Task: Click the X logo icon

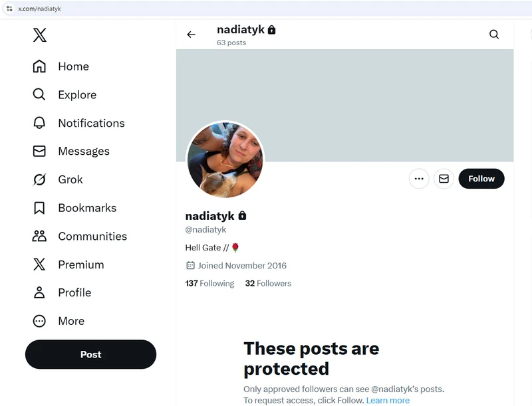Action: [x=40, y=35]
